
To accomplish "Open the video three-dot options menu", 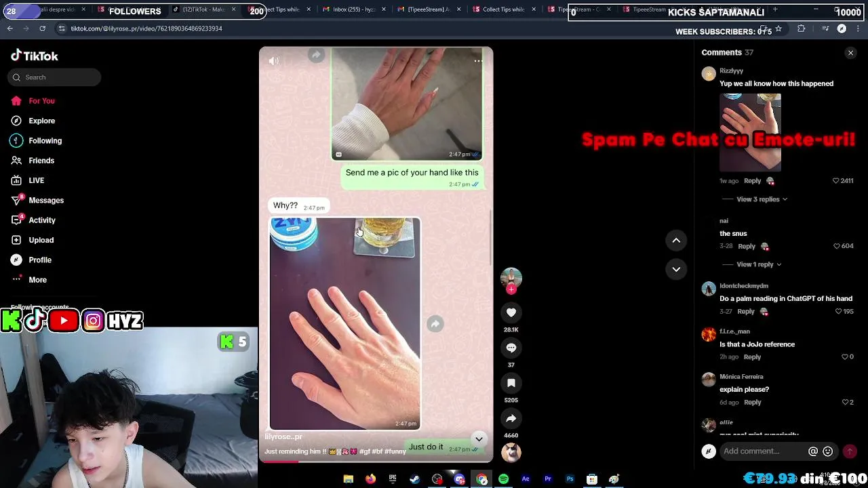I will point(478,61).
